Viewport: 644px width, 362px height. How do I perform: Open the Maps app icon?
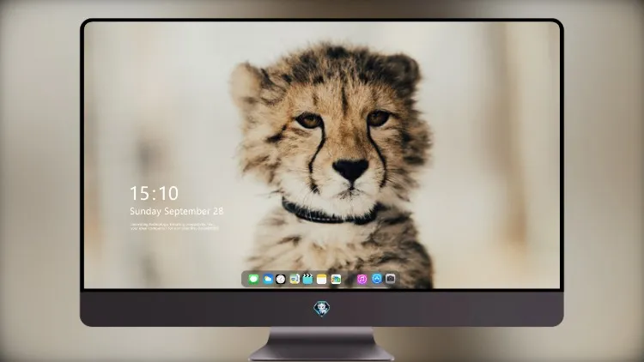click(295, 279)
